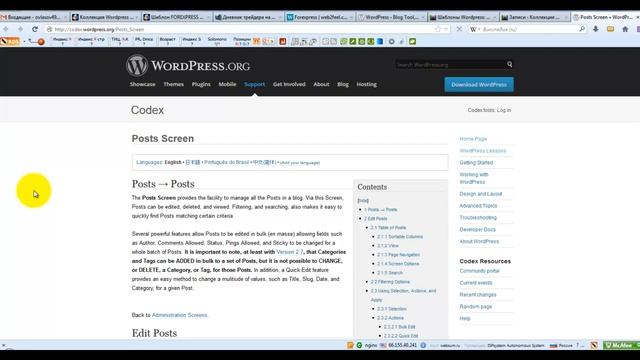Open the Recent changes link
The width and height of the screenshot is (640, 360).
pos(478,295)
